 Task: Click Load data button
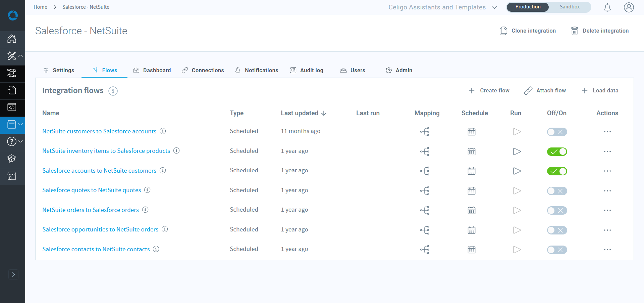pos(600,91)
